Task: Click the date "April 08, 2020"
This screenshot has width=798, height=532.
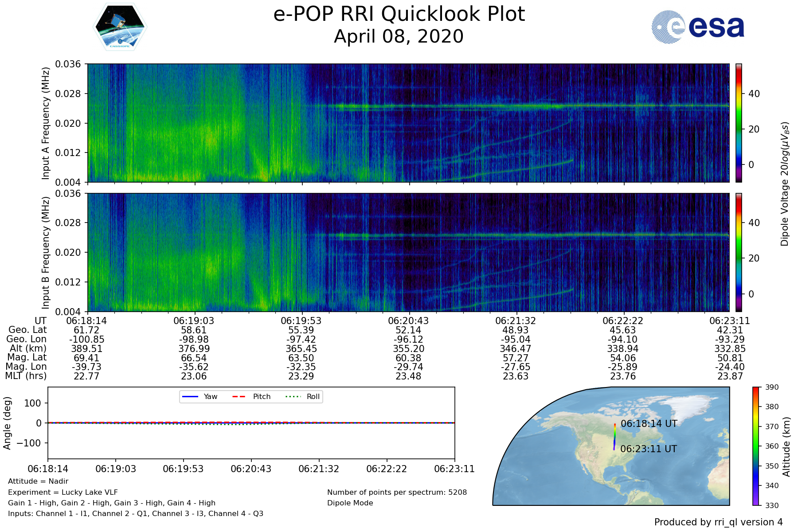Action: tap(399, 36)
